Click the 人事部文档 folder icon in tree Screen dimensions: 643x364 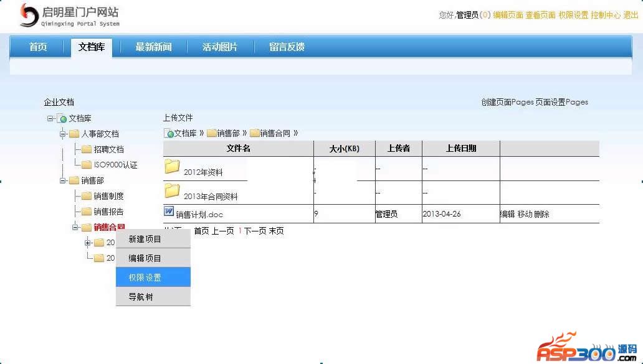(74, 134)
